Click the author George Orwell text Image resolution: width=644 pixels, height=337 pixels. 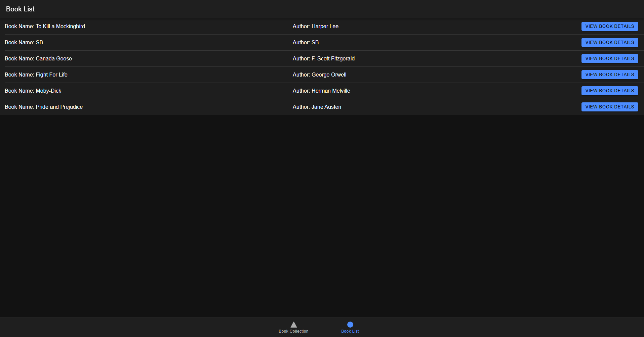point(319,75)
